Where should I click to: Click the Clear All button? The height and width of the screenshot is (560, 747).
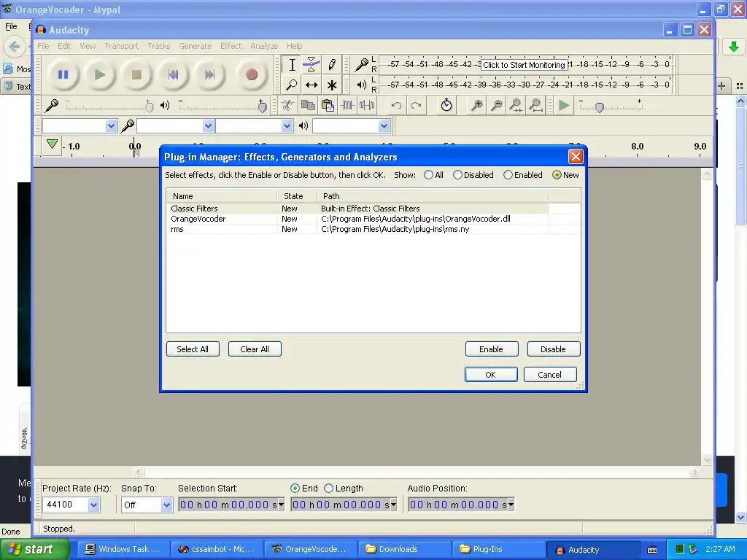click(255, 349)
